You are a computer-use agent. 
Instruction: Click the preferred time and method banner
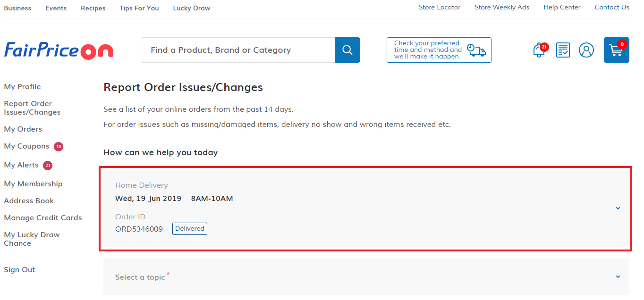pos(439,50)
